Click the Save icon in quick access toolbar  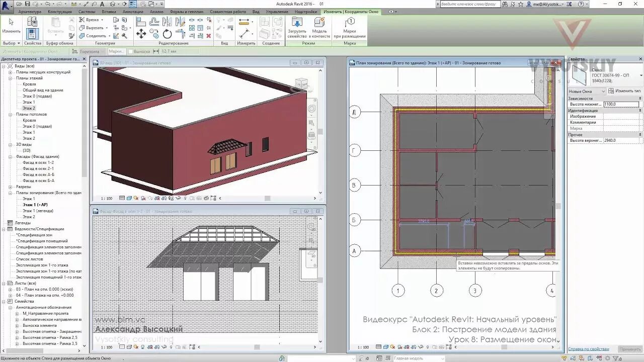(27, 4)
